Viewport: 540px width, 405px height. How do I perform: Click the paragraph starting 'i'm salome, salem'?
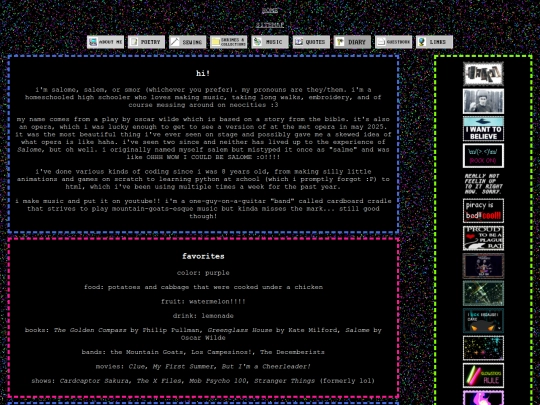[x=203, y=97]
